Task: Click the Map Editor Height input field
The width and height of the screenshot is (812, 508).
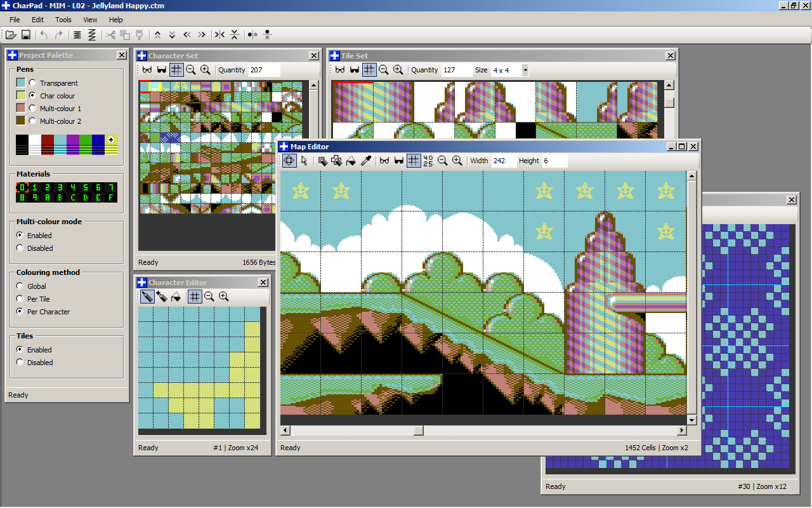Action: (x=554, y=161)
